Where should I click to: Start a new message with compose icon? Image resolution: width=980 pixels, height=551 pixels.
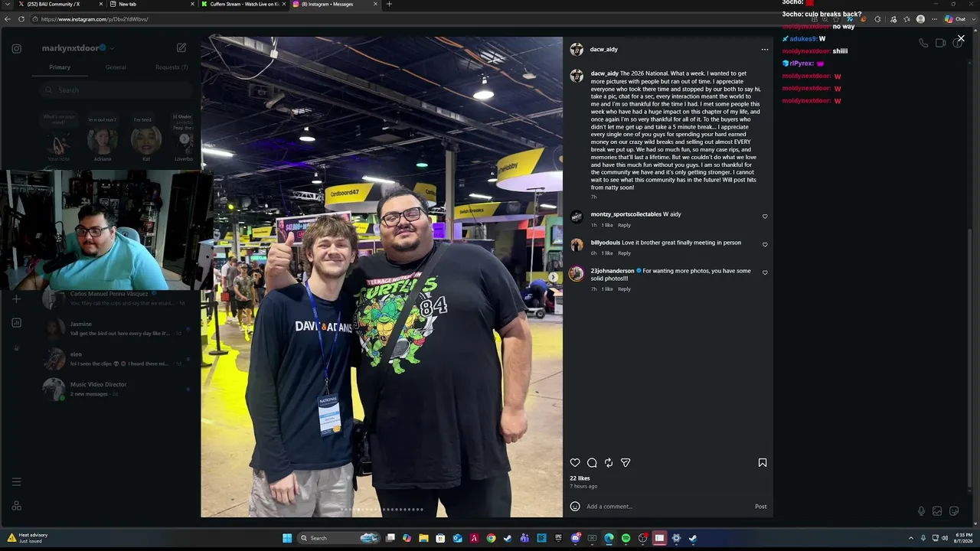point(181,47)
